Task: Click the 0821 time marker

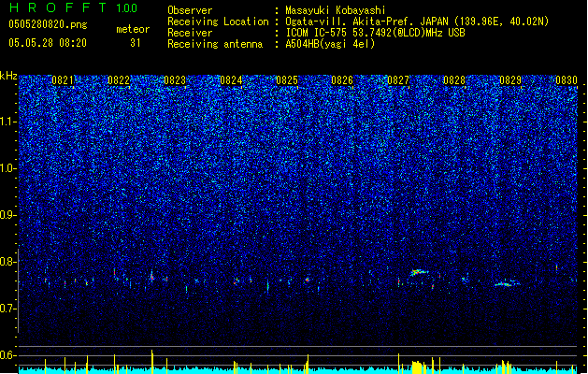Action: click(63, 80)
